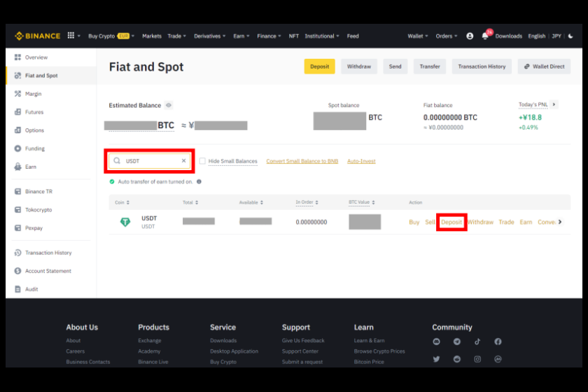The height and width of the screenshot is (392, 588).
Task: Expand Derivatives dropdown in navbar
Action: [x=209, y=36]
